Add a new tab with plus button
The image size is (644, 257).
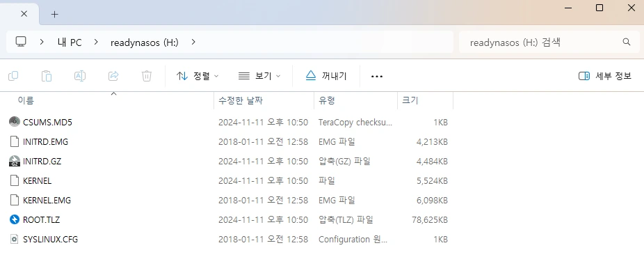tap(55, 14)
